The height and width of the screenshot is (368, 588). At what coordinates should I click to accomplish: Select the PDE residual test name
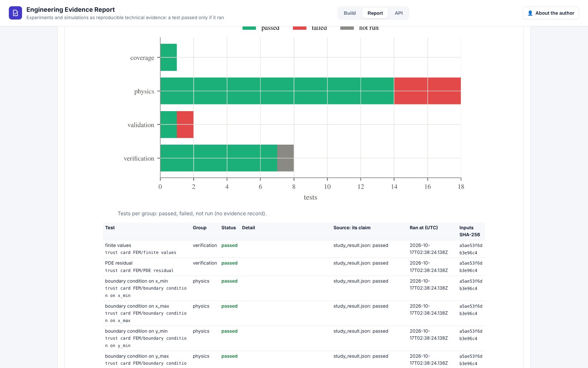coord(119,263)
